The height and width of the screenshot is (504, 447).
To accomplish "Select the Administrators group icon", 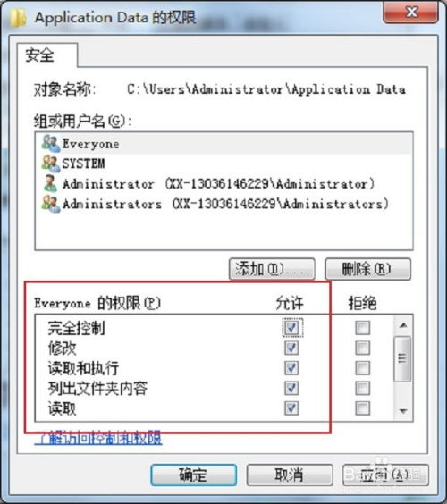I will (x=51, y=204).
